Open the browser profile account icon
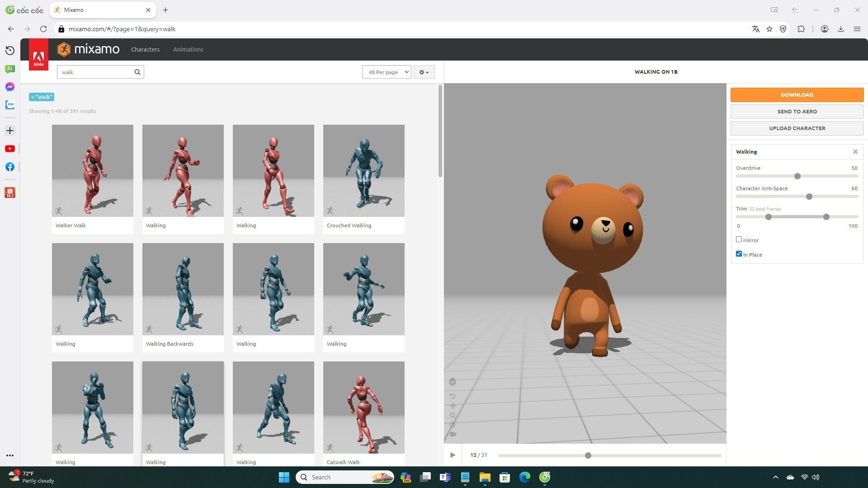 pos(825,29)
